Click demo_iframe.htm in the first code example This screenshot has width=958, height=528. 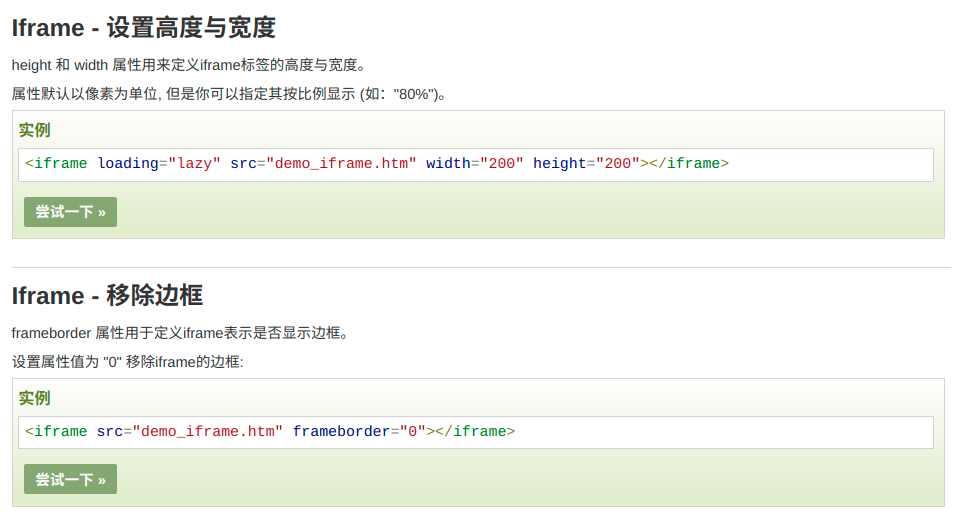pos(341,164)
